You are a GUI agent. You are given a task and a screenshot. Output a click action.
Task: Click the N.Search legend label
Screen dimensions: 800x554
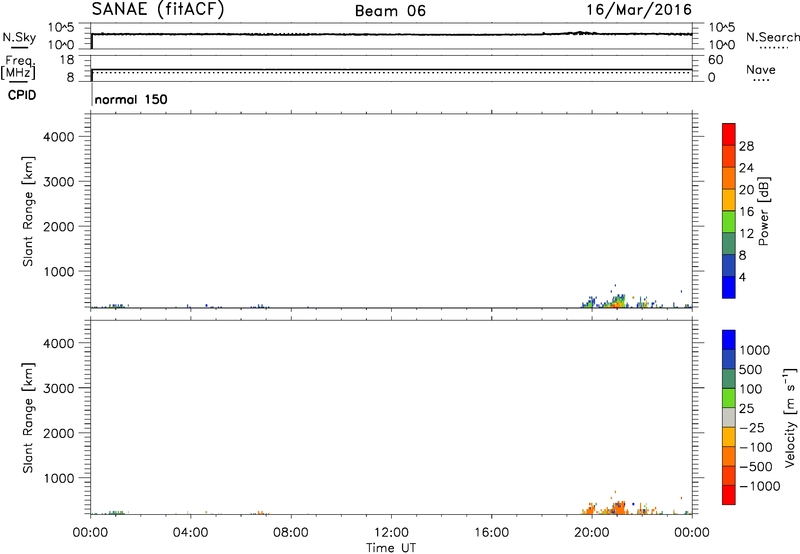coord(773,37)
